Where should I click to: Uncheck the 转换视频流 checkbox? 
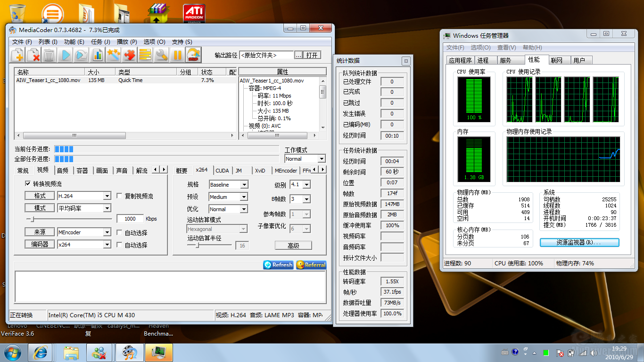28,183
